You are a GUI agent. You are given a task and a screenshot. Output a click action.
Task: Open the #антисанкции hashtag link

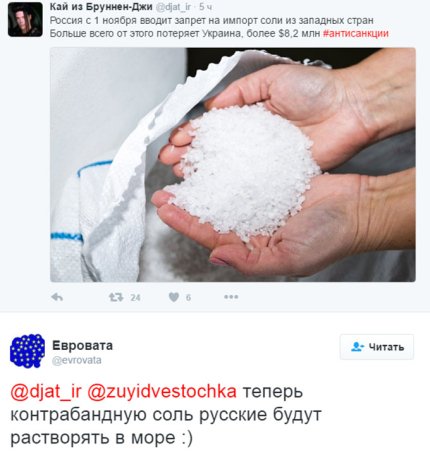click(356, 34)
